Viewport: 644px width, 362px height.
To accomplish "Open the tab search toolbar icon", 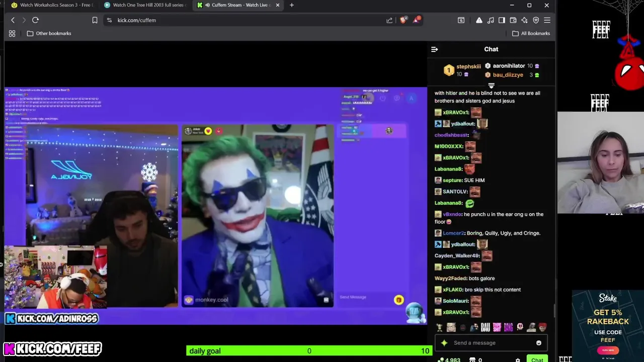I will point(461,20).
